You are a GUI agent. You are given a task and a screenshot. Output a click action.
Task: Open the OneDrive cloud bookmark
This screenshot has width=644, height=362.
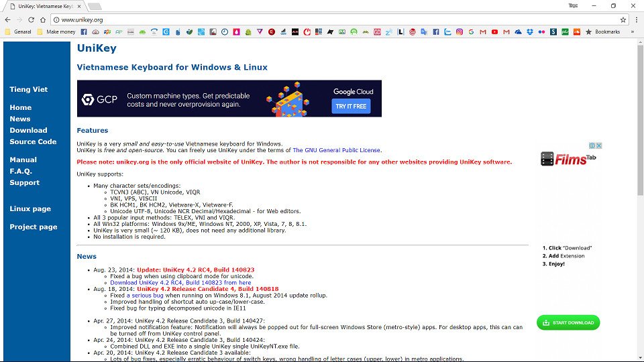(x=518, y=32)
